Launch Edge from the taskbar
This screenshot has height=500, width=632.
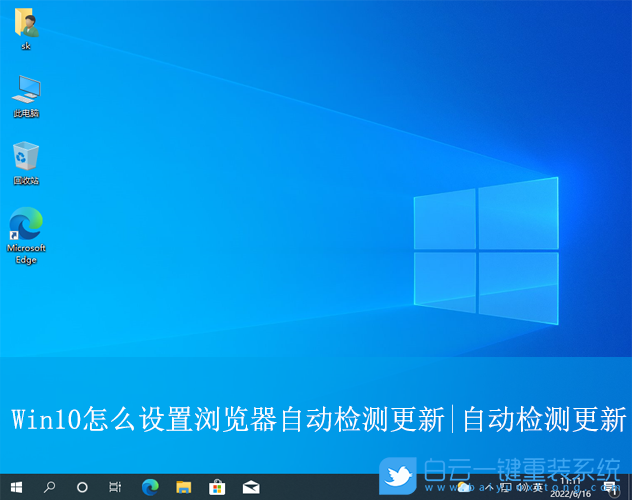click(x=150, y=488)
